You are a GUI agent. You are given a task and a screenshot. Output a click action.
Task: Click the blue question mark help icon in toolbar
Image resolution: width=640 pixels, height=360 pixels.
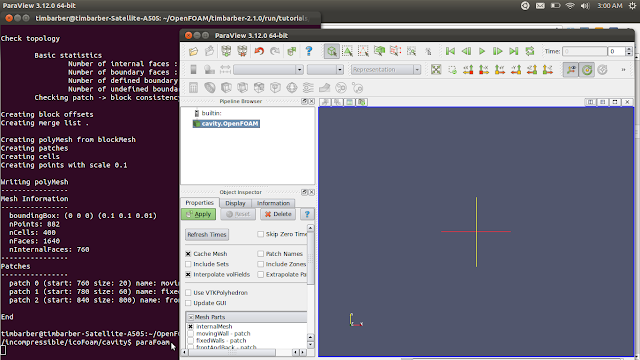309,51
